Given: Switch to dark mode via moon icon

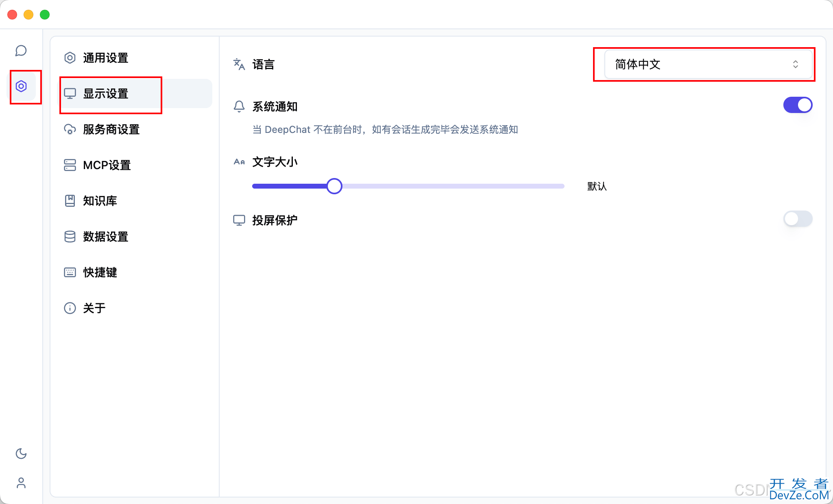Looking at the screenshot, I should pyautogui.click(x=21, y=454).
